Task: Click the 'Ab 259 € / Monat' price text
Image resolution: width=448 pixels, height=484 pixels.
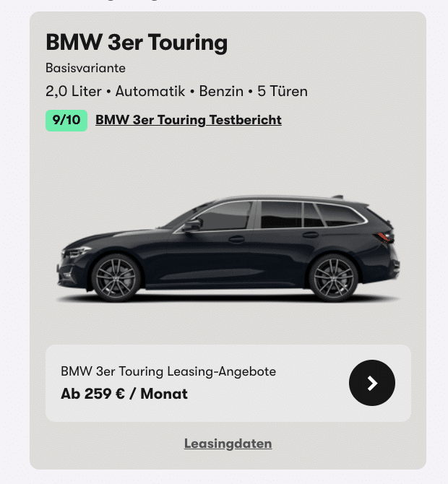Action: 124,394
